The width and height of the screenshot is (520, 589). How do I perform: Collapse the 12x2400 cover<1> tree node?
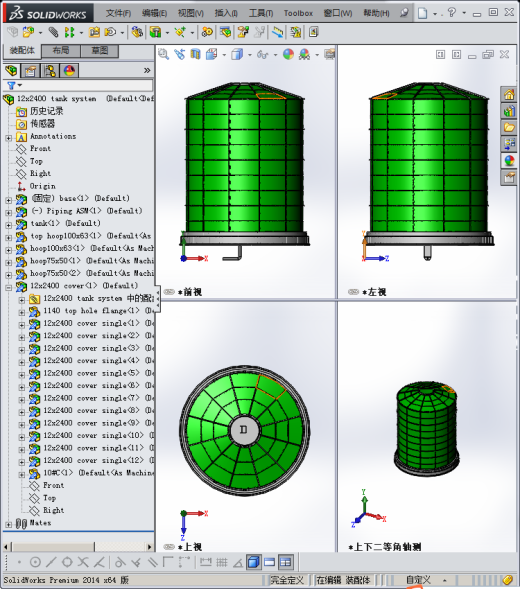(8, 288)
